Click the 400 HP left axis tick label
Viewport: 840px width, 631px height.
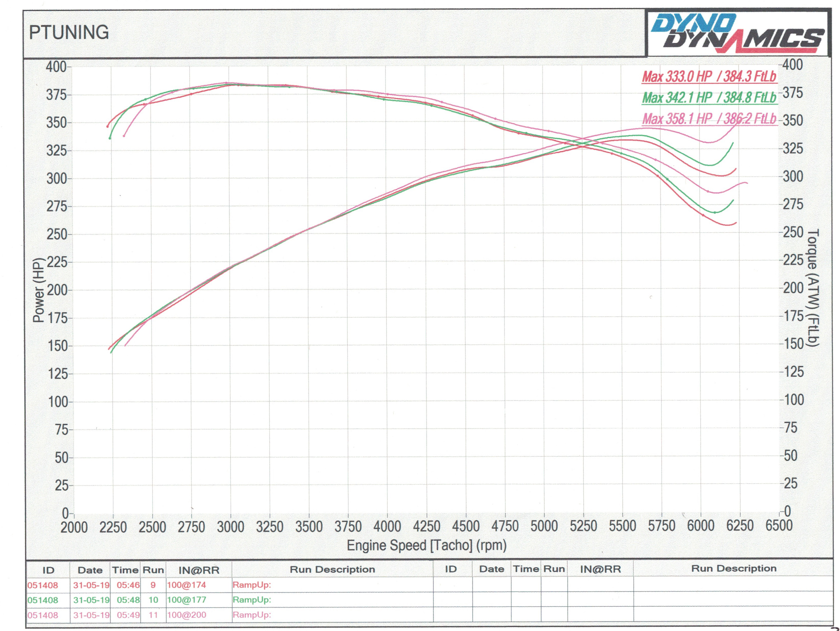[x=56, y=67]
